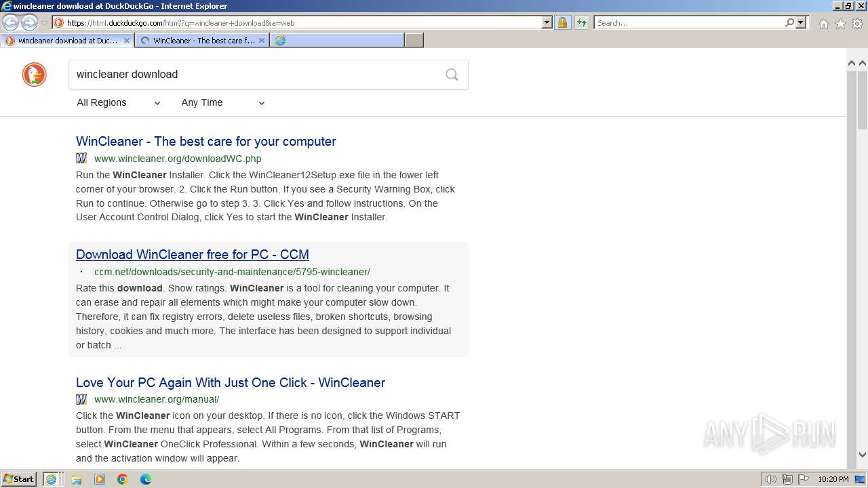Switch to the 'wincleaner download at Duc...' tab

[x=67, y=41]
